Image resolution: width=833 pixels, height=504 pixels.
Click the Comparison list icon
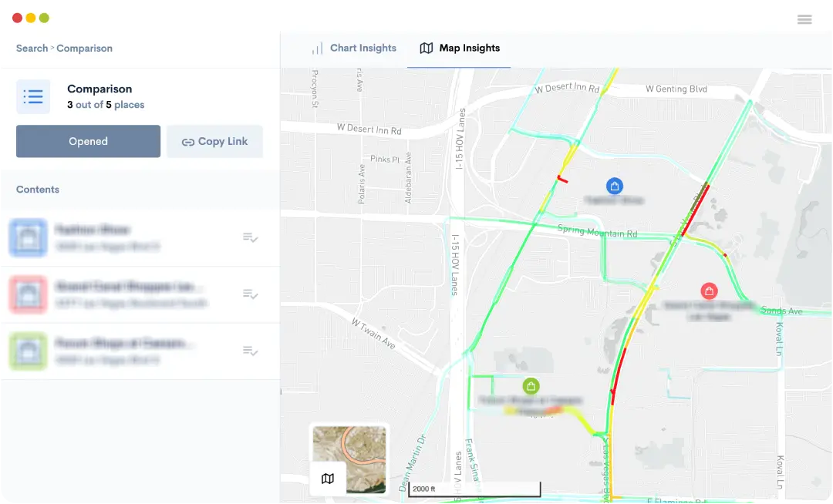click(33, 96)
